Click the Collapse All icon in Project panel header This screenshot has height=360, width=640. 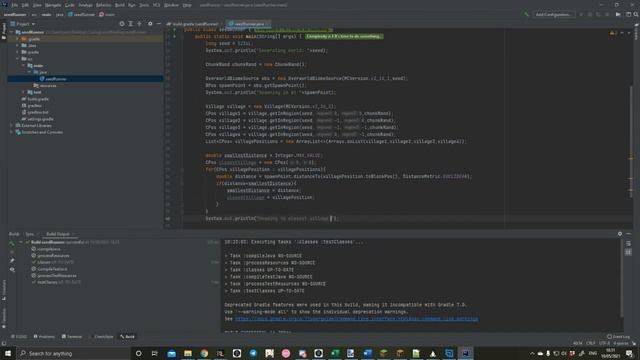tap(140, 24)
